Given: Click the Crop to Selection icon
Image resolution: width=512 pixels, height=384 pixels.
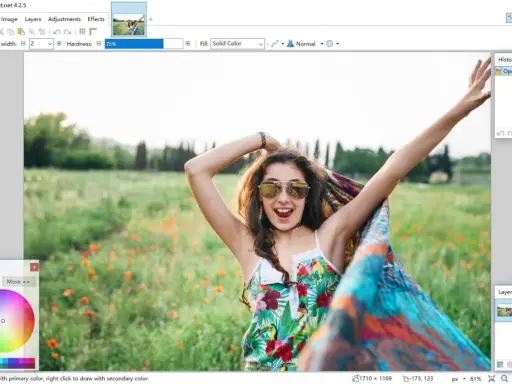Looking at the screenshot, I should coord(31,32).
